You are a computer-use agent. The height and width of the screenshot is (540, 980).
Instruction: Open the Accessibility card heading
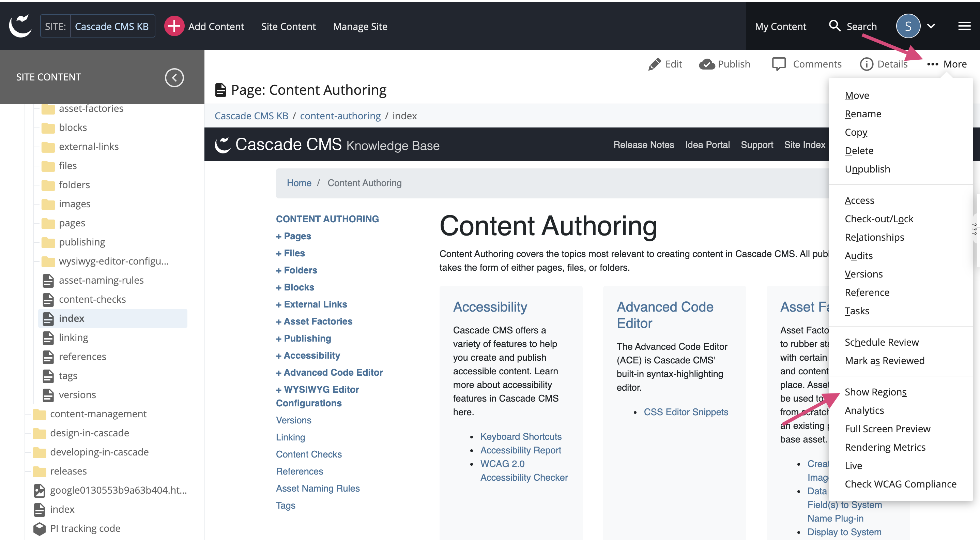(x=490, y=306)
